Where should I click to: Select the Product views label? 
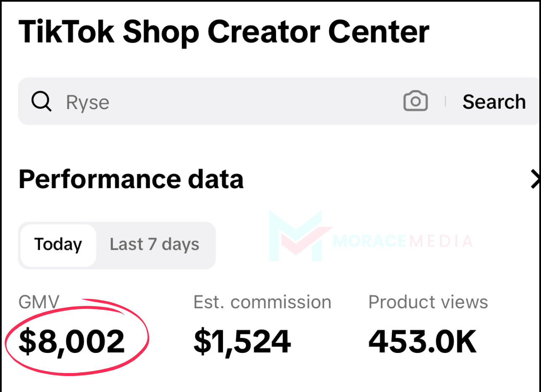click(x=428, y=302)
